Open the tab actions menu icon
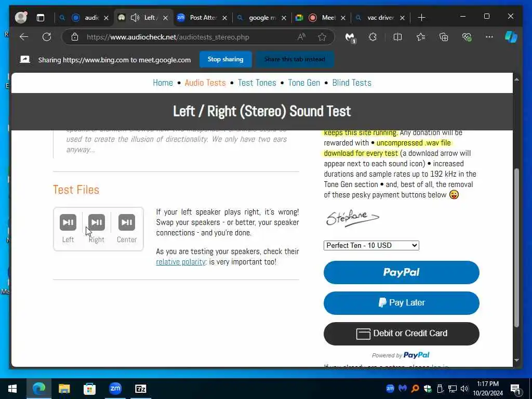532x399 pixels. [41, 18]
